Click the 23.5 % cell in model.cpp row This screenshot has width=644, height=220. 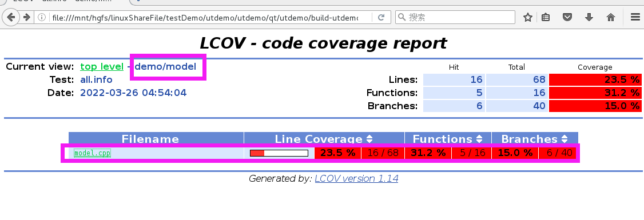337,153
